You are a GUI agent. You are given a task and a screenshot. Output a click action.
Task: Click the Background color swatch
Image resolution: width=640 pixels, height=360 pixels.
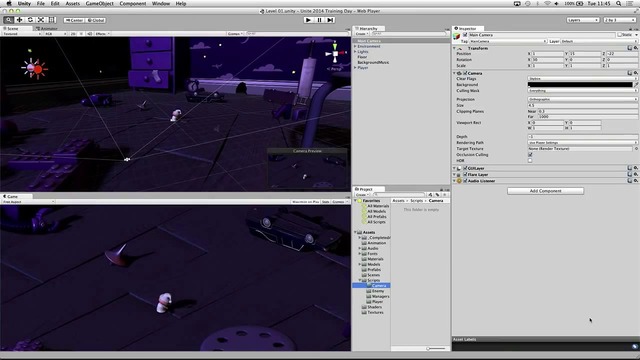580,84
